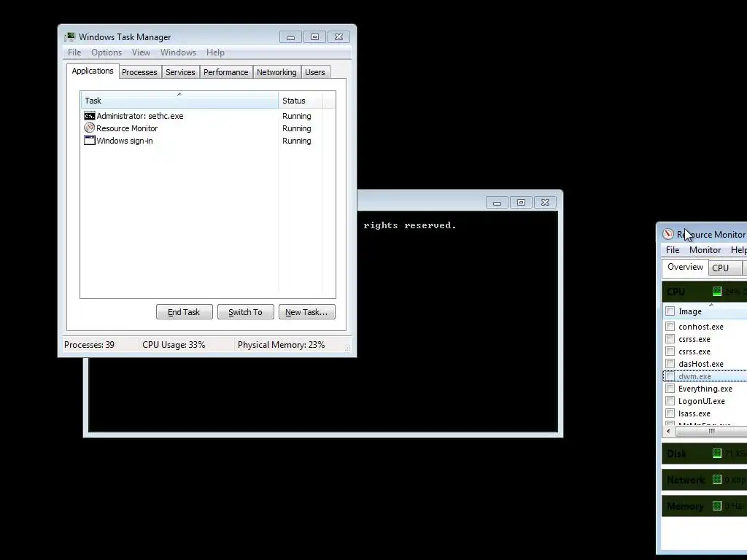This screenshot has width=747, height=560.
Task: Click the Resource Monitor task icon
Action: (90, 128)
